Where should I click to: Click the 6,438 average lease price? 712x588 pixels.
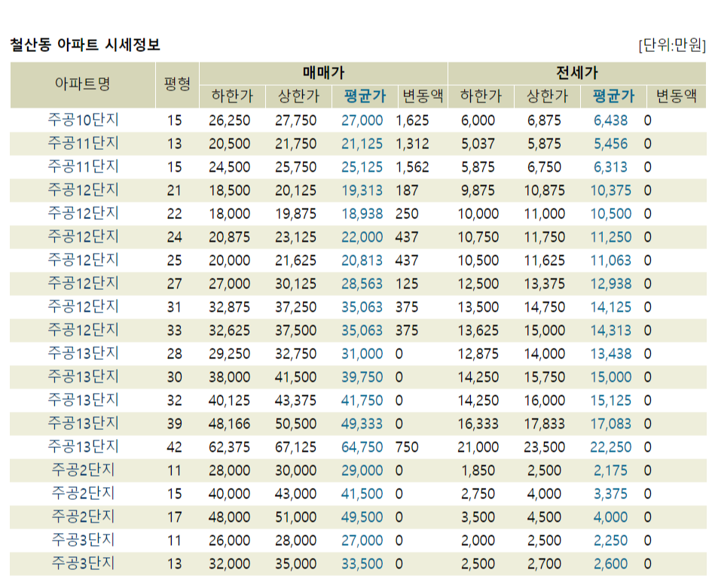[611, 120]
